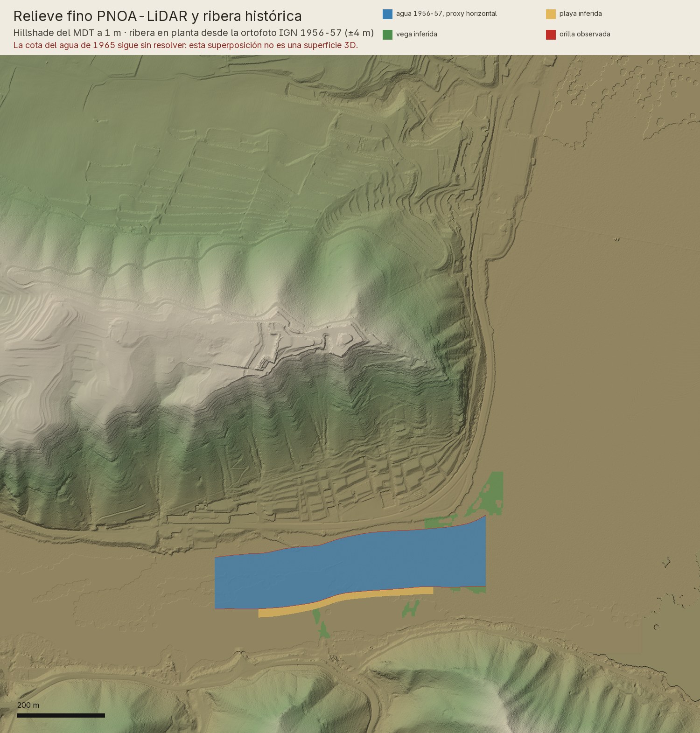
Task: Click the red orilla observada legend swatch
Action: (551, 35)
